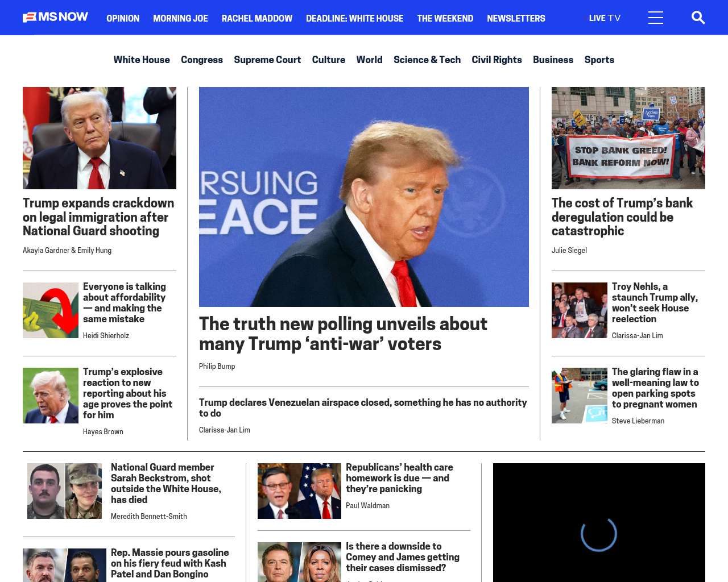728x582 pixels.
Task: Go to Morning Joe section
Action: (x=180, y=18)
